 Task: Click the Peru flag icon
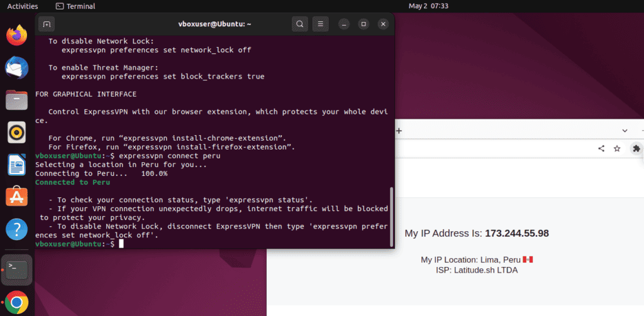click(x=528, y=260)
